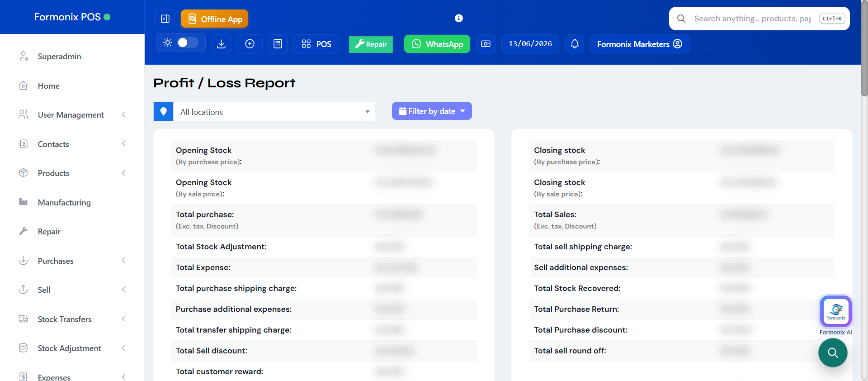The height and width of the screenshot is (381, 868).
Task: Open User Management menu item
Action: pos(71,115)
